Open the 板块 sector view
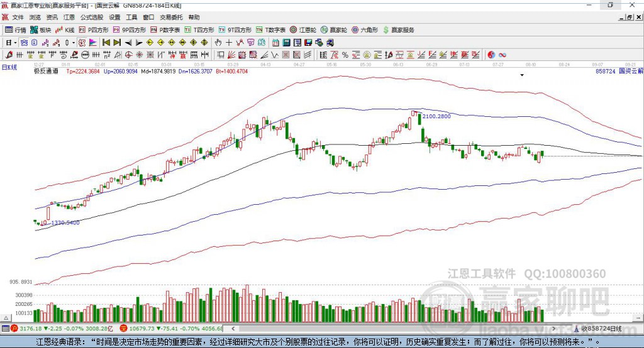Image resolution: width=644 pixels, height=348 pixels. tap(40, 30)
